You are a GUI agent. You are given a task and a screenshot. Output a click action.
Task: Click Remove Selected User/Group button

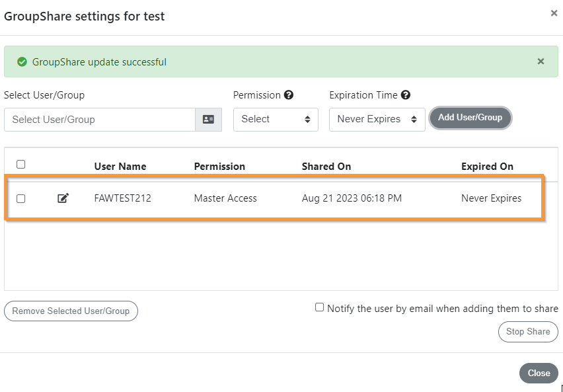71,311
